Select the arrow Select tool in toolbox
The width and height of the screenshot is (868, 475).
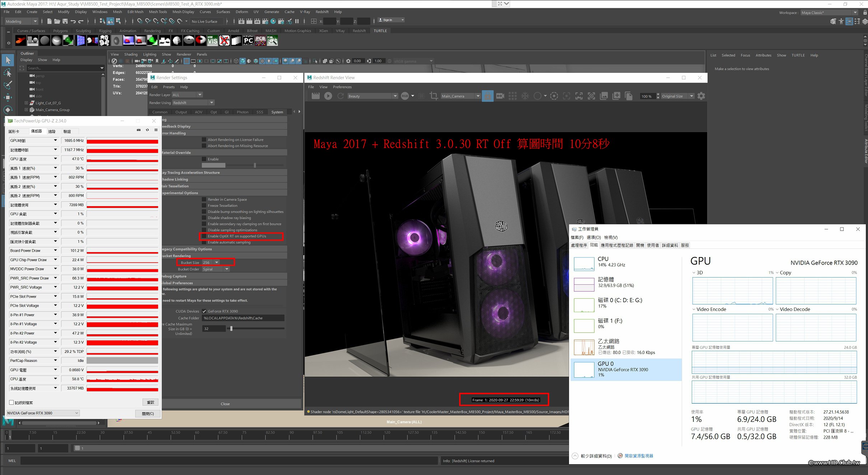pos(8,60)
